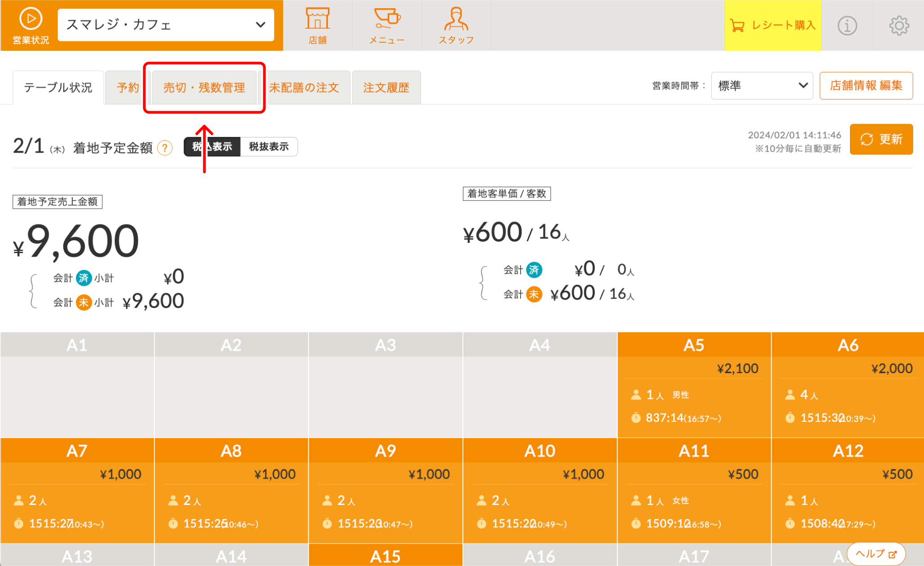Open the 営業時間帯 標準 dropdown

(762, 86)
